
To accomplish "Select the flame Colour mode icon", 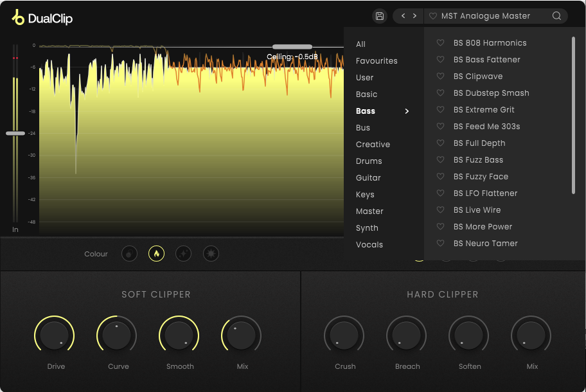I will (156, 254).
